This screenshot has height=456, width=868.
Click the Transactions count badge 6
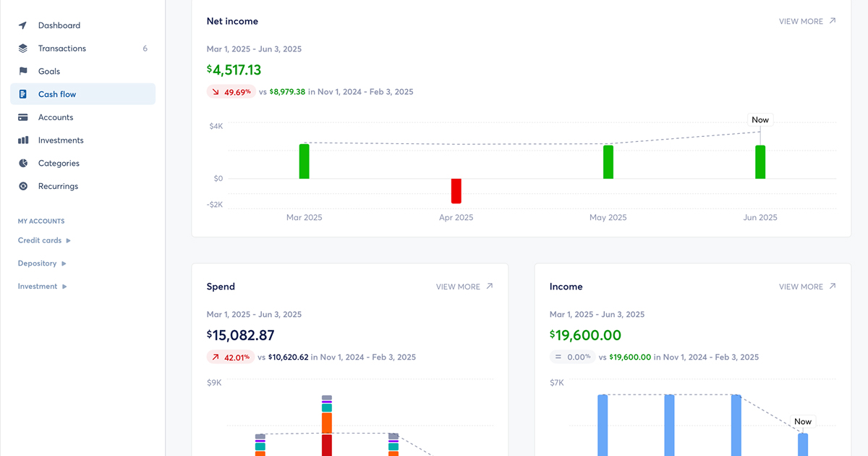click(145, 48)
